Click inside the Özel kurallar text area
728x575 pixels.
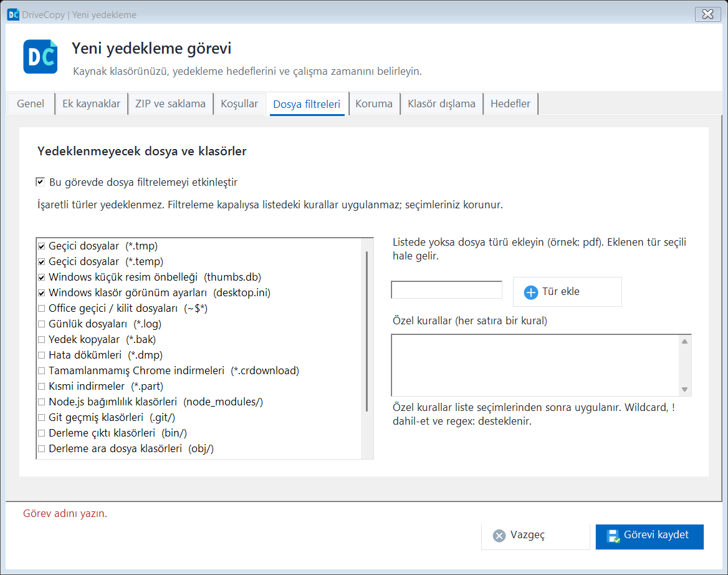tap(535, 365)
